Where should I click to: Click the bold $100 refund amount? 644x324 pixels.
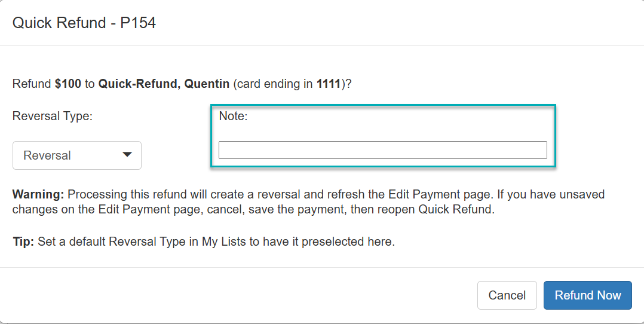(68, 84)
